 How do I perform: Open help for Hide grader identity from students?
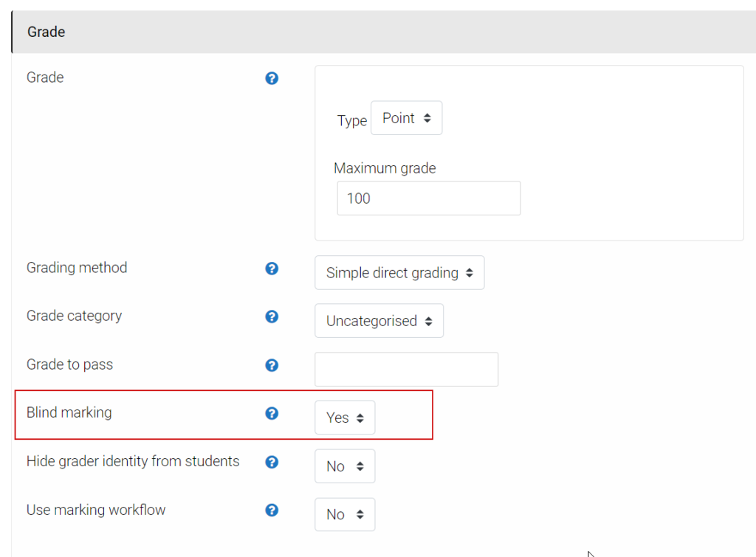[x=272, y=463]
